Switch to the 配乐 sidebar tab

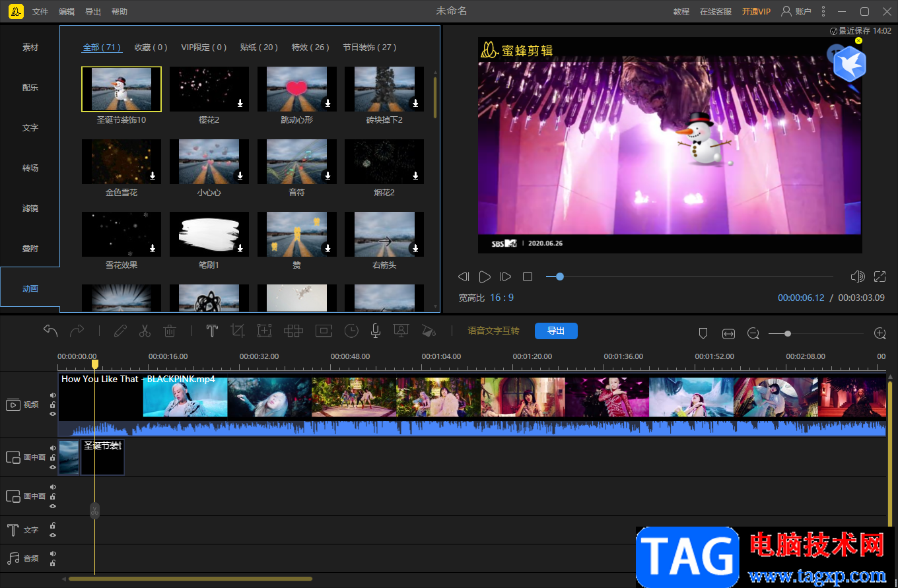pos(30,87)
